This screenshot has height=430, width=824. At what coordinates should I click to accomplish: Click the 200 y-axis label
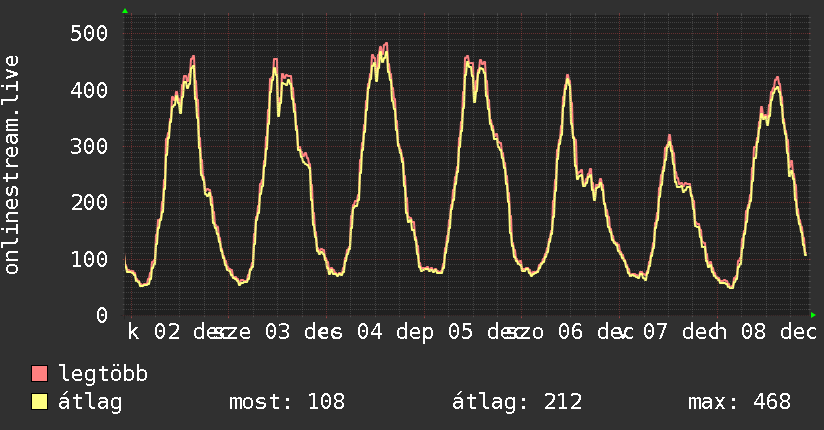pyautogui.click(x=89, y=202)
